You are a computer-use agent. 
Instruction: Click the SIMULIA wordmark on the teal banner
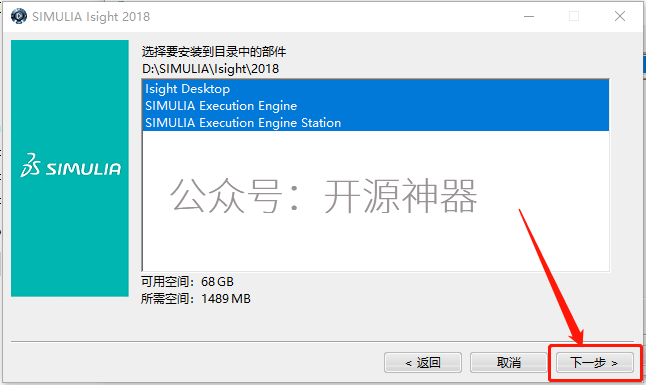[x=83, y=169]
